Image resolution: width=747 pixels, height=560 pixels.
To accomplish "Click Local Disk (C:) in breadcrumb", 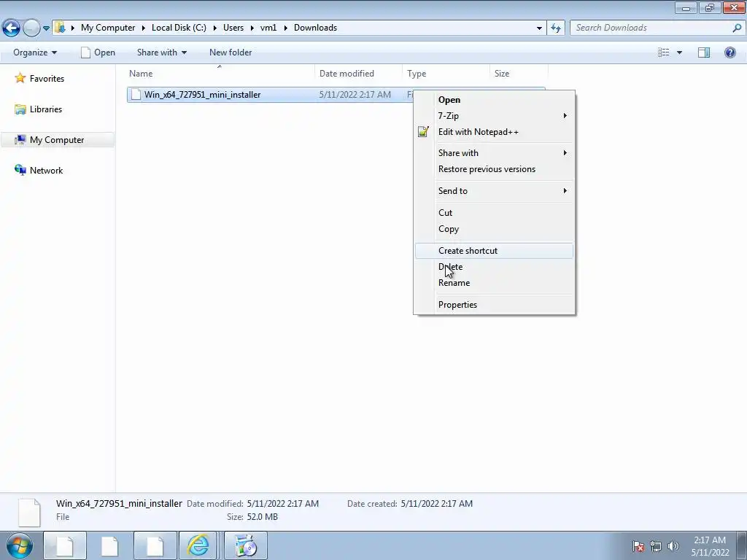I will tap(179, 28).
